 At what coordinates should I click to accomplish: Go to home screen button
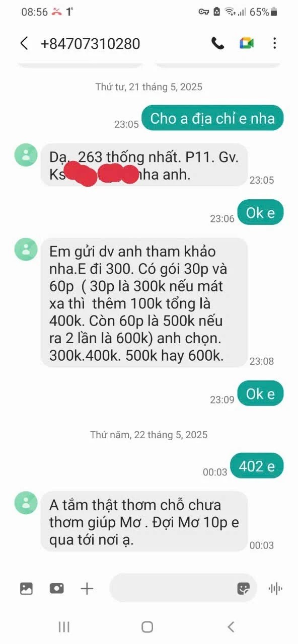click(147, 626)
